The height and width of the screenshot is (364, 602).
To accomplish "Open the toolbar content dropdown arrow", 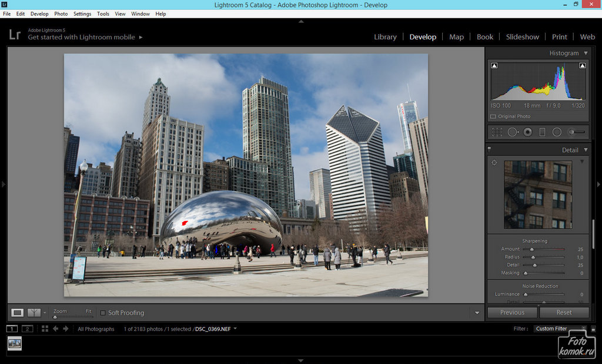I will [477, 313].
